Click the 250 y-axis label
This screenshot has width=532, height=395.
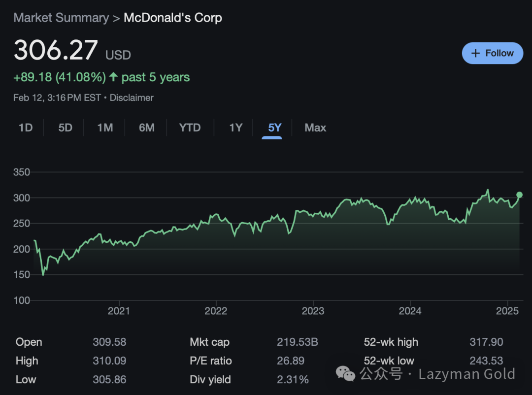point(22,223)
